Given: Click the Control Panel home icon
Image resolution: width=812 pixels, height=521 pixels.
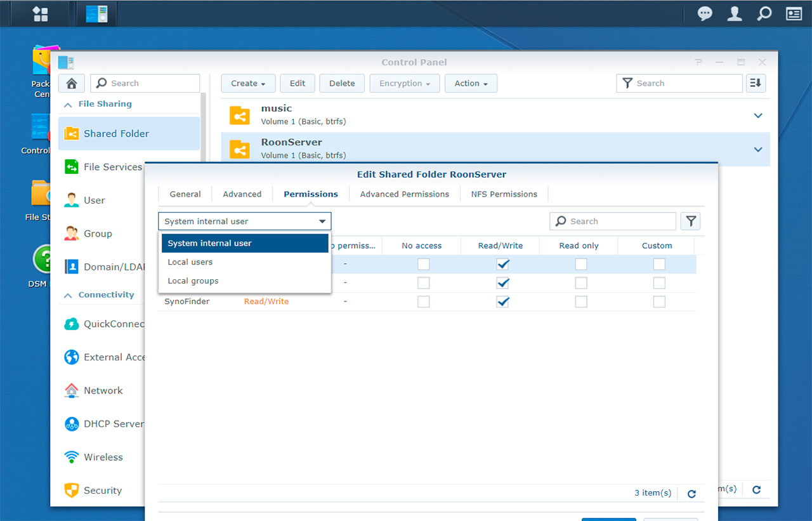Looking at the screenshot, I should 72,83.
